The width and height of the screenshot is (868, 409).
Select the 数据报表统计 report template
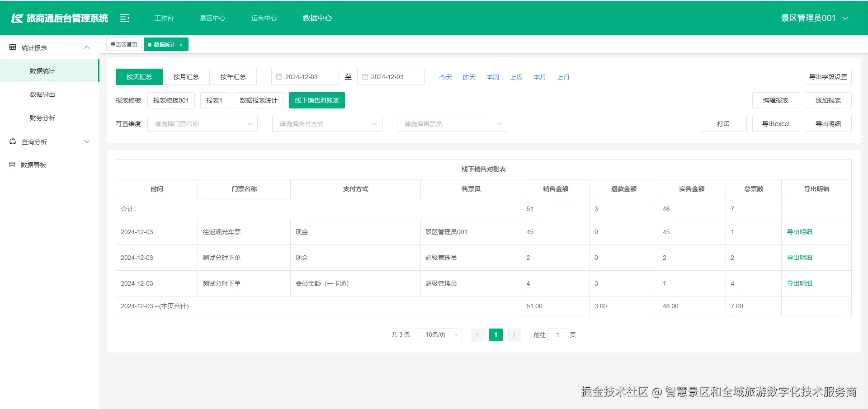[258, 100]
